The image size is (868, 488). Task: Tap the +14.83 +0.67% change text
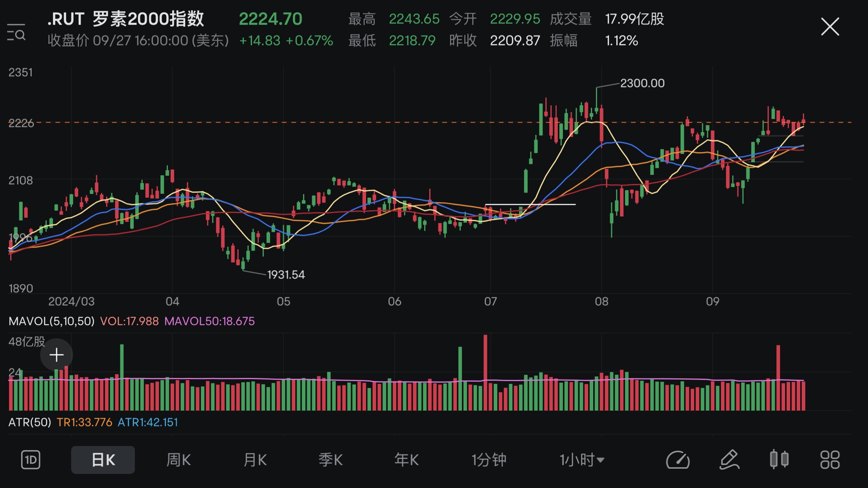[x=286, y=41]
